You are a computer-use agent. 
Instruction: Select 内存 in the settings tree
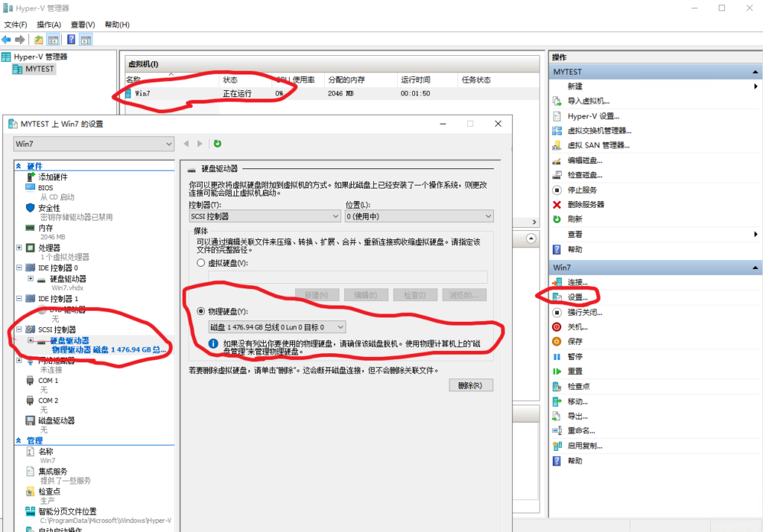tap(45, 228)
